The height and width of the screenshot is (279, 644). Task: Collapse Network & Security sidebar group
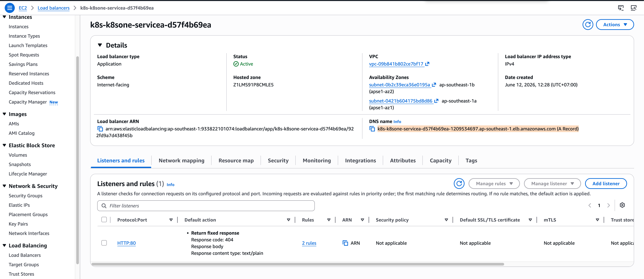[x=4, y=186]
